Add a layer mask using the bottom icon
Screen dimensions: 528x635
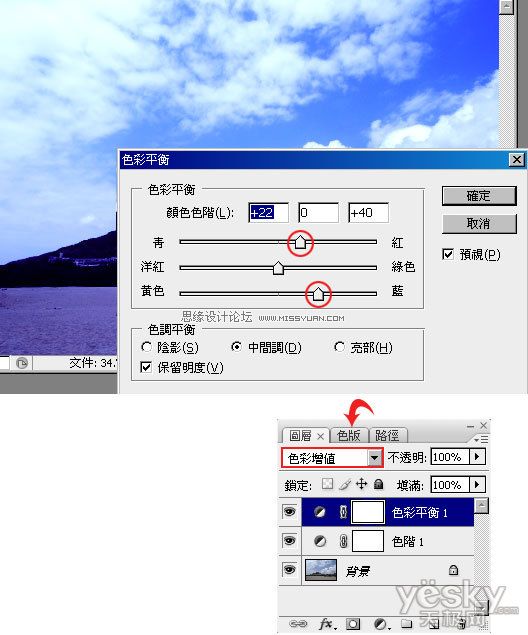[353, 624]
